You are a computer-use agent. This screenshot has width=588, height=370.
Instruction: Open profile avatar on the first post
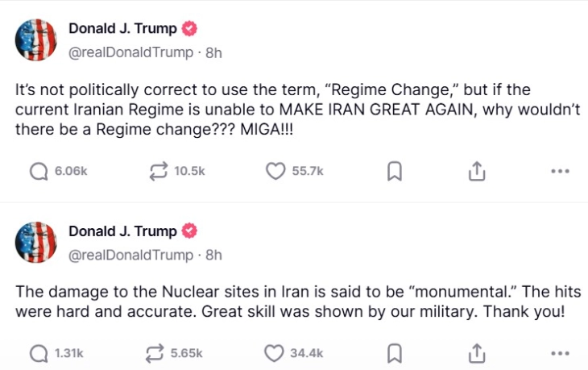[x=36, y=40]
